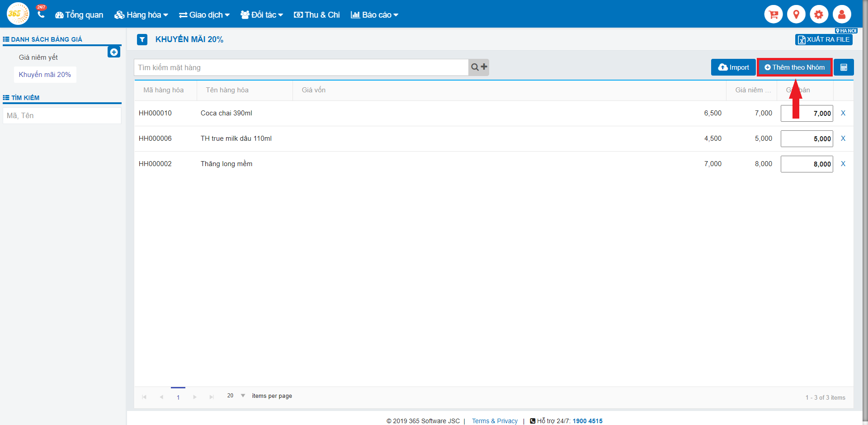868x425 pixels.
Task: Open the Báo cáo menu
Action: click(374, 15)
